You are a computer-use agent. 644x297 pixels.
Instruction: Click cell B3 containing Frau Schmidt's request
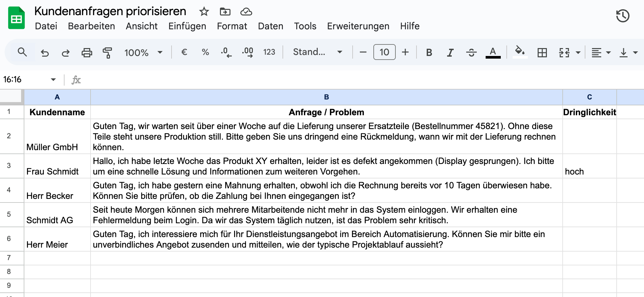(326, 166)
